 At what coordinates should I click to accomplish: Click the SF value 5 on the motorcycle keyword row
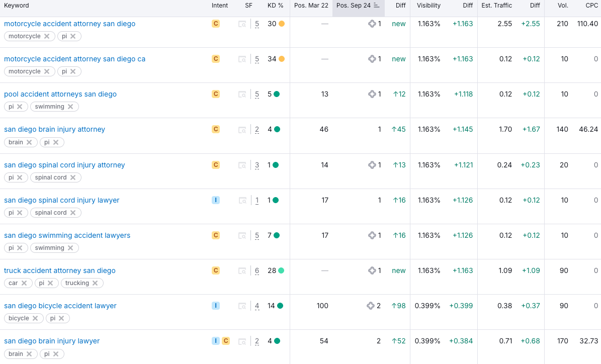coord(256,24)
